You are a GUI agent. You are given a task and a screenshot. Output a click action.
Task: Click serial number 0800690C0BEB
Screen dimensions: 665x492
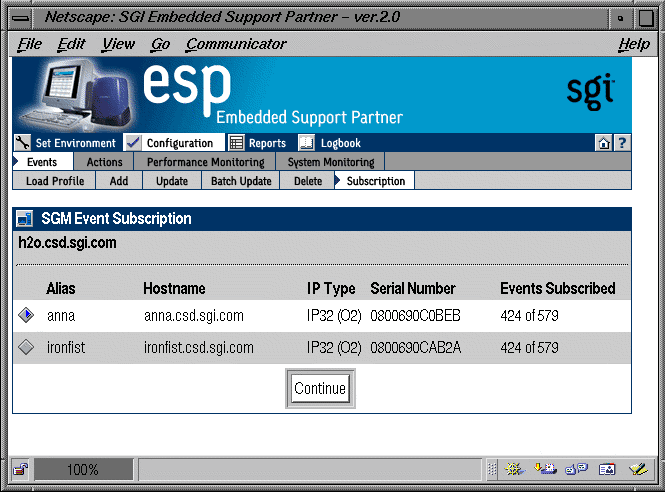tap(415, 316)
